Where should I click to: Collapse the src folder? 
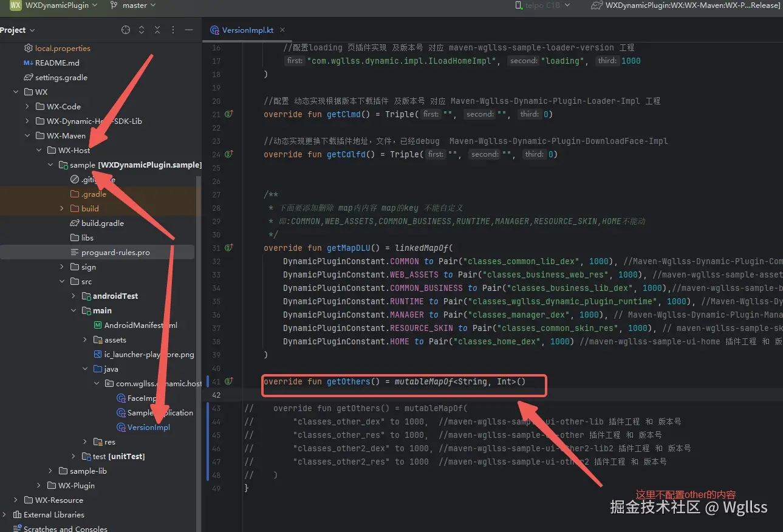pos(62,281)
